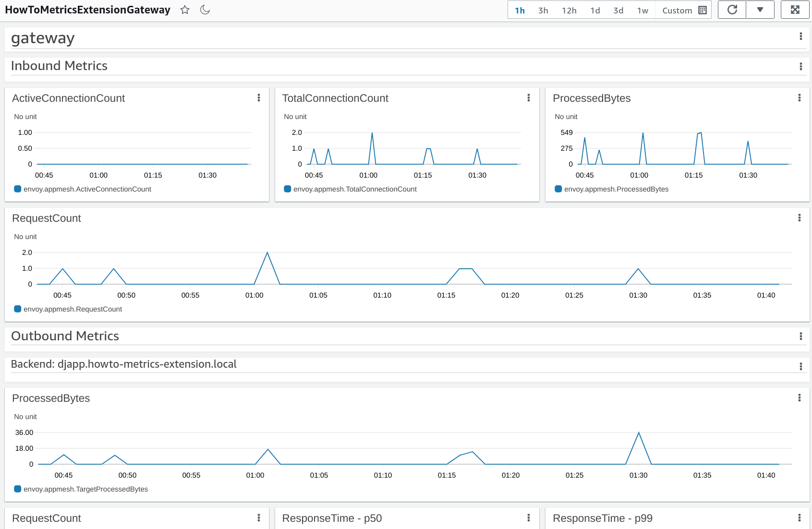Open the bottom RequestCount widget actions menu
This screenshot has height=529, width=812.
(x=259, y=518)
